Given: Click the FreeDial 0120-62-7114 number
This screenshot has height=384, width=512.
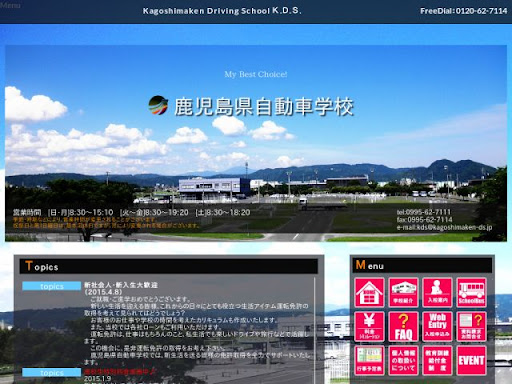Looking at the screenshot, I should click(x=463, y=11).
